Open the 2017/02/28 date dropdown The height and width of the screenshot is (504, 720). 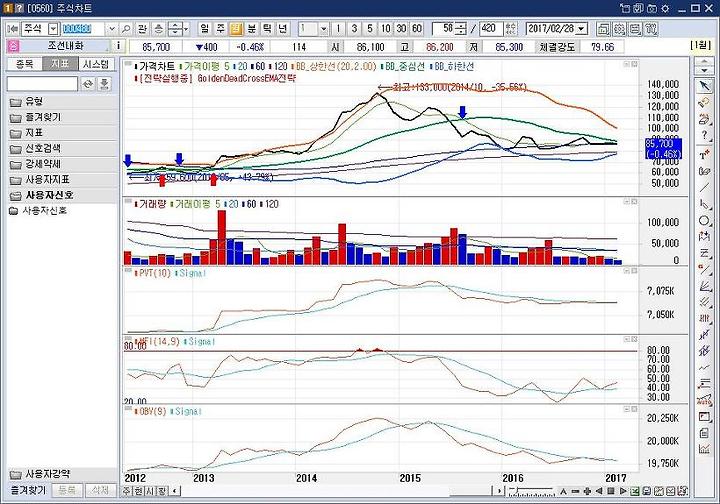582,29
